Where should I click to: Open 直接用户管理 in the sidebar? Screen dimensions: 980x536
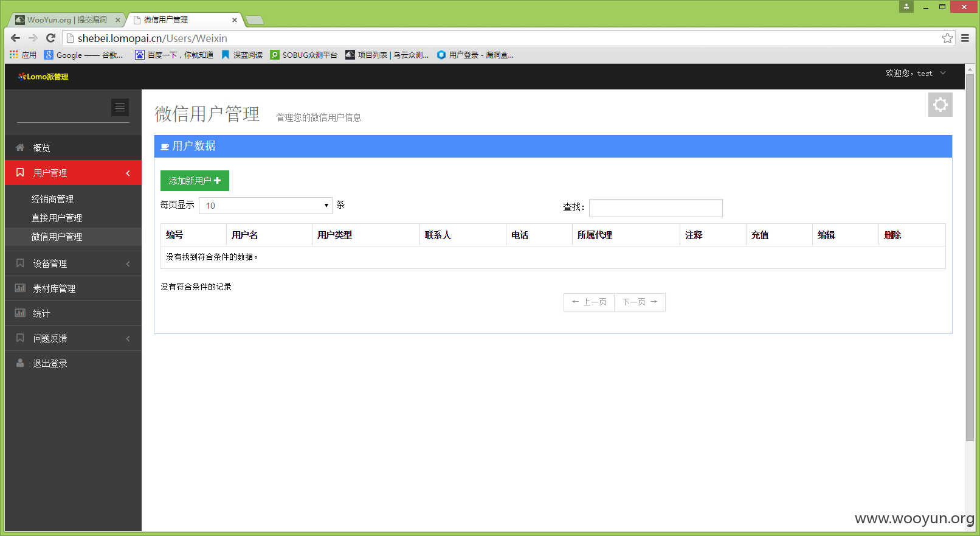click(57, 218)
